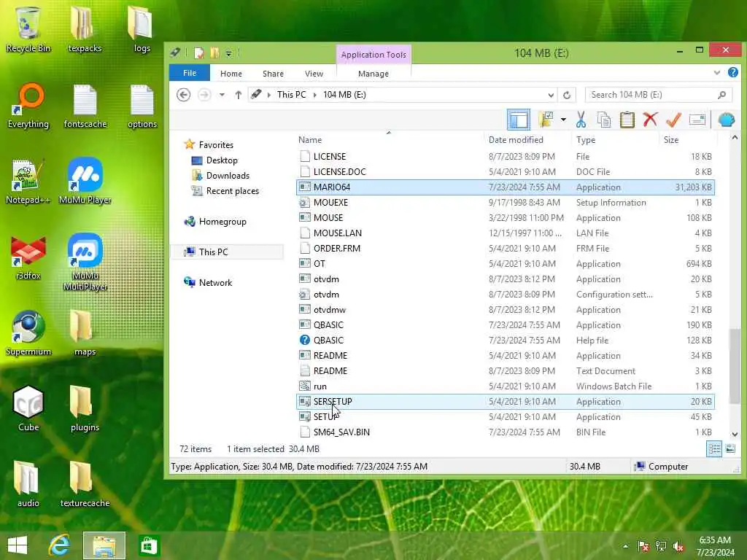The image size is (747, 560).
Task: Expand the ribbon chevron
Action: (716, 73)
